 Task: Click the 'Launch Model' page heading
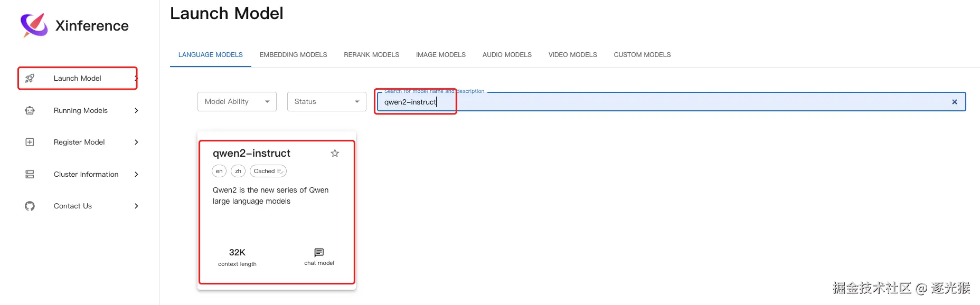(x=227, y=13)
